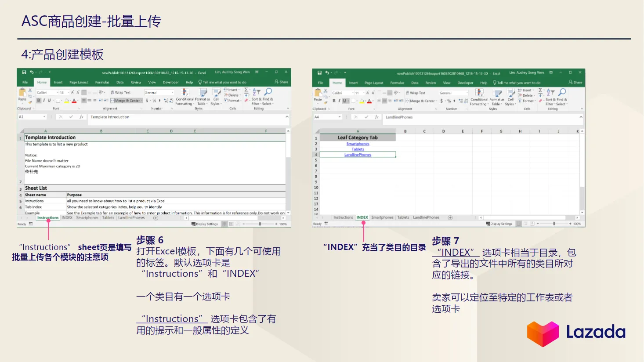Toggle Bold formatting in the Font group
The height and width of the screenshot is (362, 644).
[x=39, y=100]
